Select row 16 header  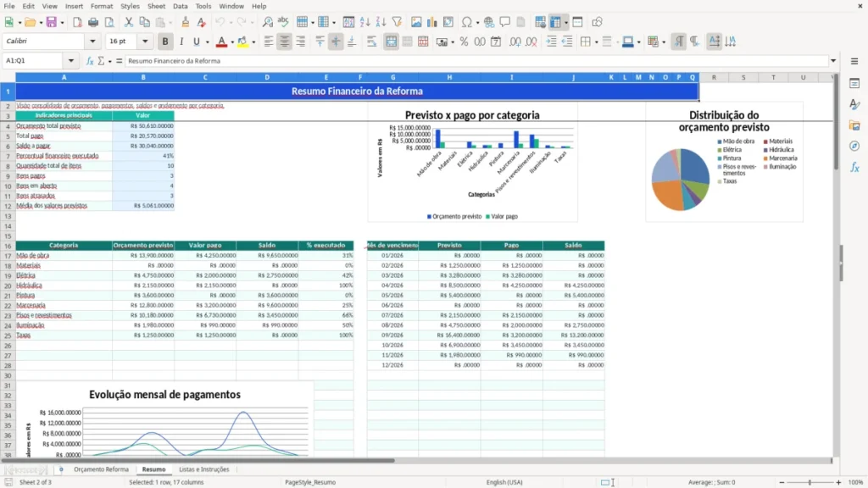(8, 246)
